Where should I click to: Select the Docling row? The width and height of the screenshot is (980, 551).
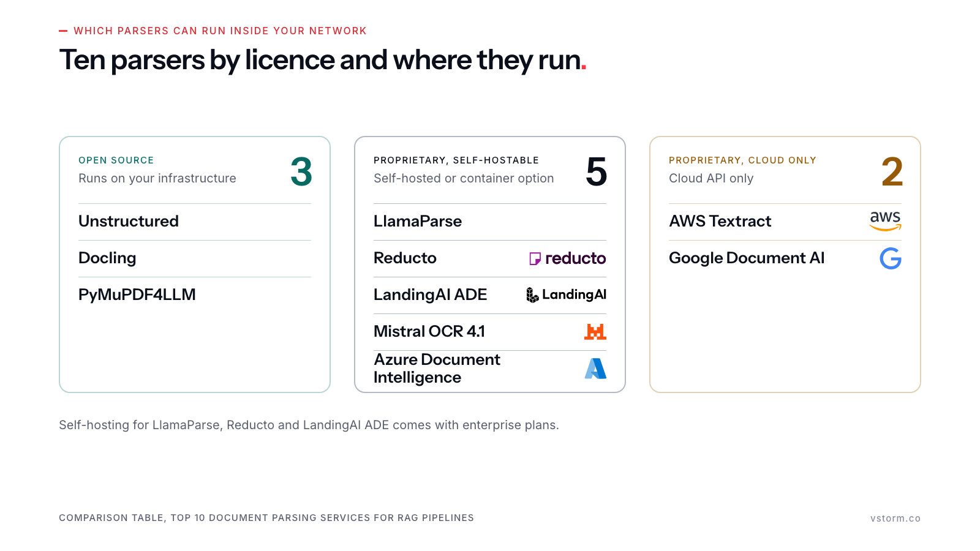click(195, 258)
